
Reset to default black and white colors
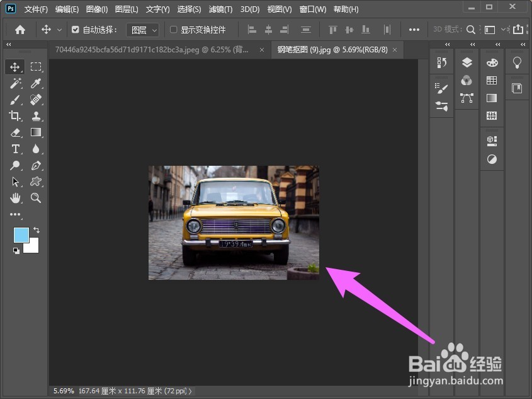[16, 251]
